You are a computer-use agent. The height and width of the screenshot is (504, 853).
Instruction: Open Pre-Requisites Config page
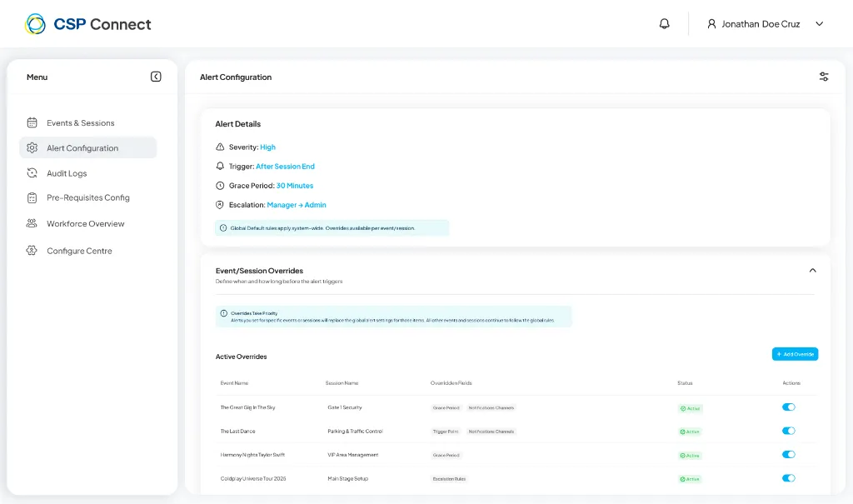[88, 197]
